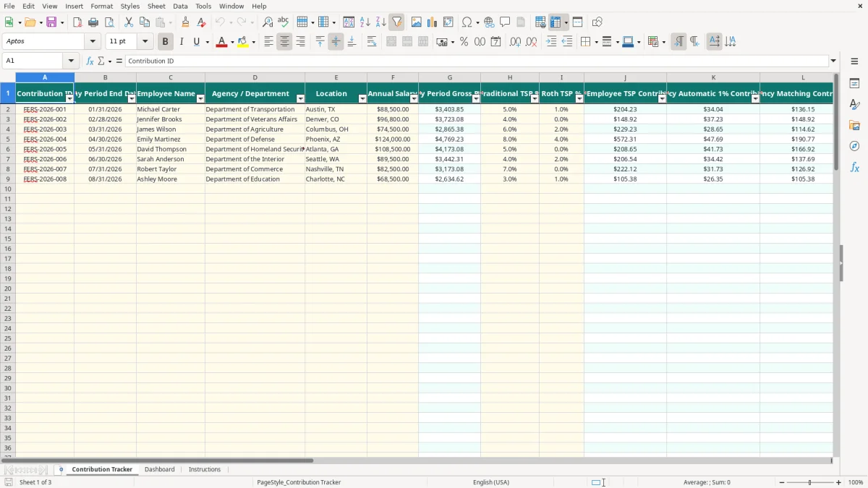Open the font color dropdown arrow
Image resolution: width=868 pixels, height=488 pixels.
(232, 42)
